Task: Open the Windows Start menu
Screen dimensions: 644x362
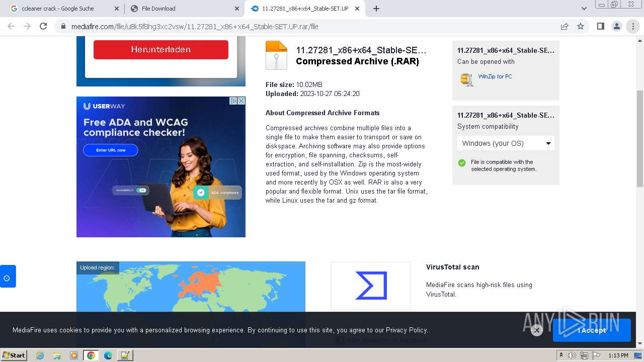Action: point(14,355)
